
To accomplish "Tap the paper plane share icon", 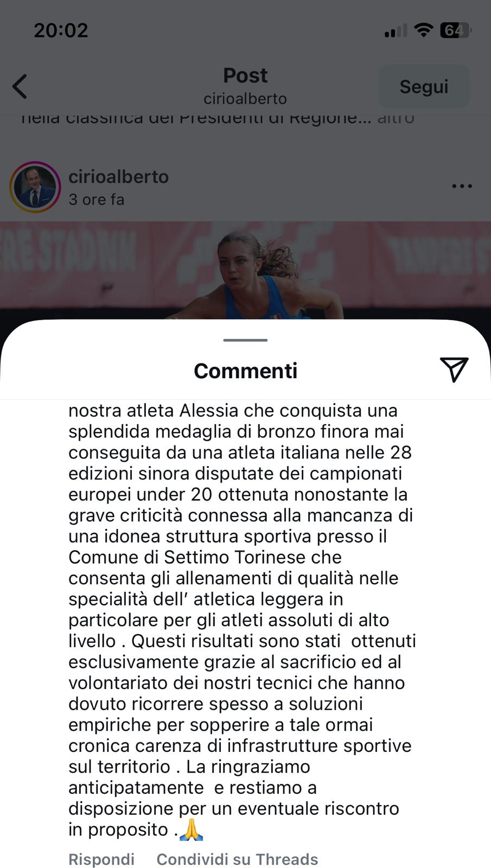I will (454, 369).
